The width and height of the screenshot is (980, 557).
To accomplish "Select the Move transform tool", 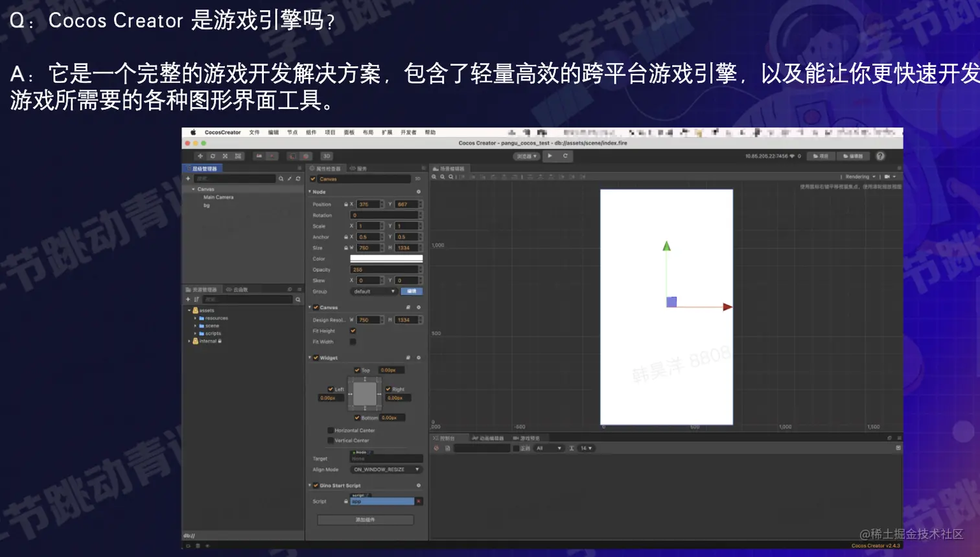I will (x=200, y=156).
